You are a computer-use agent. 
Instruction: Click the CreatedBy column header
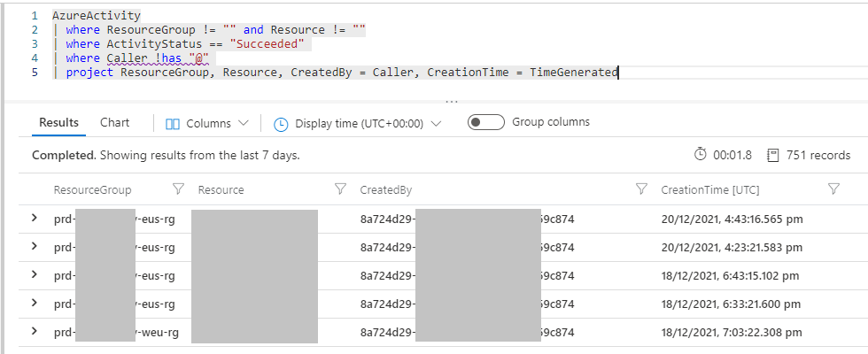(x=386, y=189)
